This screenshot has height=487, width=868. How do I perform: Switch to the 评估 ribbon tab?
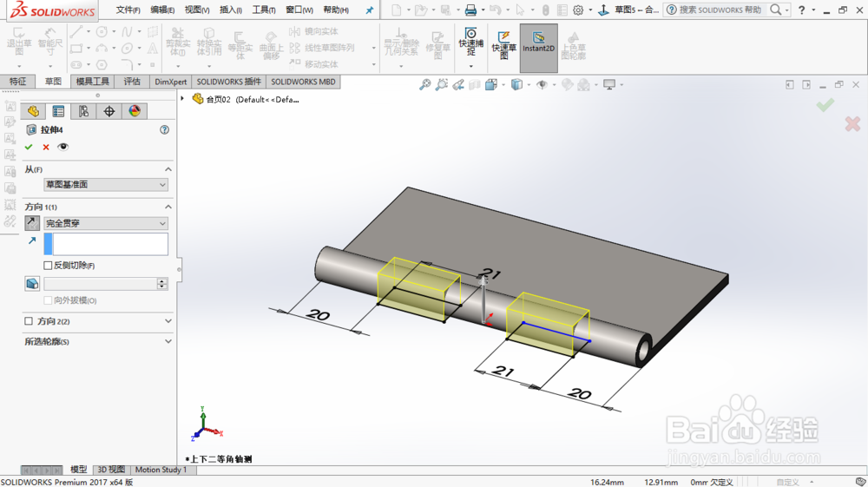(132, 82)
